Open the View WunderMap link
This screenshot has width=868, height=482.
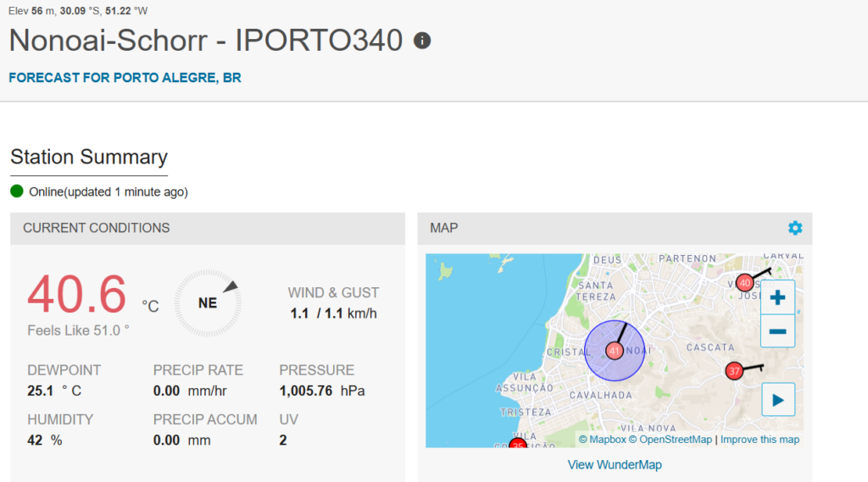[x=615, y=465]
